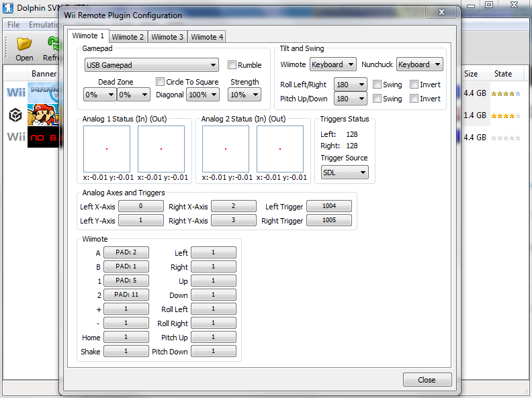This screenshot has width=532, height=398.
Task: Remap Roll Left mapping button
Action: (x=214, y=309)
